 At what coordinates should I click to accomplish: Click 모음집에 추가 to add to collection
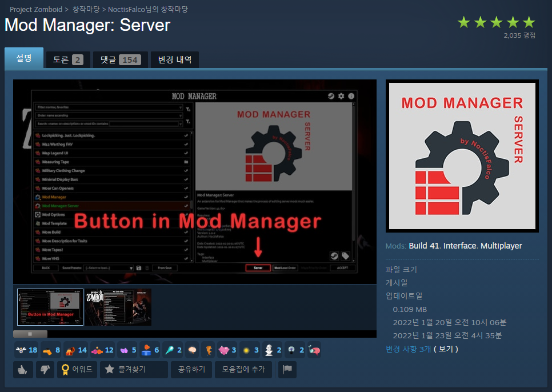pos(243,370)
